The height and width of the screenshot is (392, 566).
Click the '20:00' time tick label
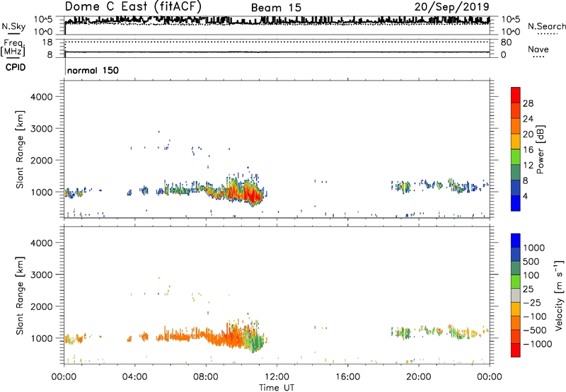point(419,377)
